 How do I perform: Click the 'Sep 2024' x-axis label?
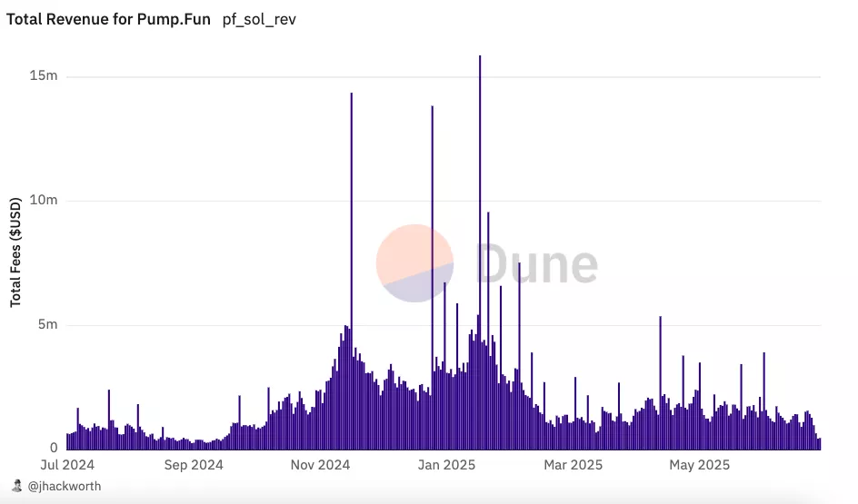click(193, 465)
